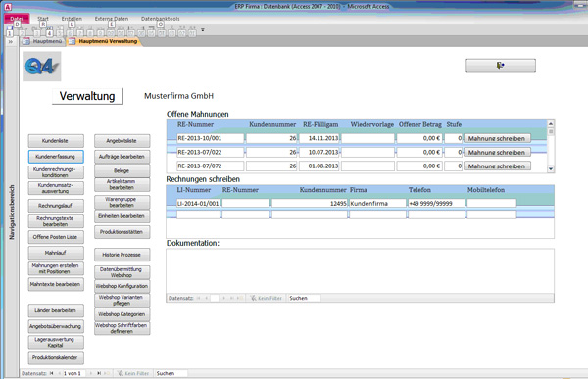Open Webshop Konfiguration
Viewport: 588px width, 379px height.
(122, 286)
